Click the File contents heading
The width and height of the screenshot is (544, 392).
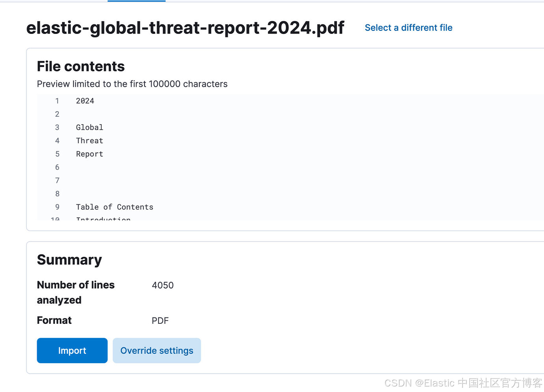click(81, 66)
